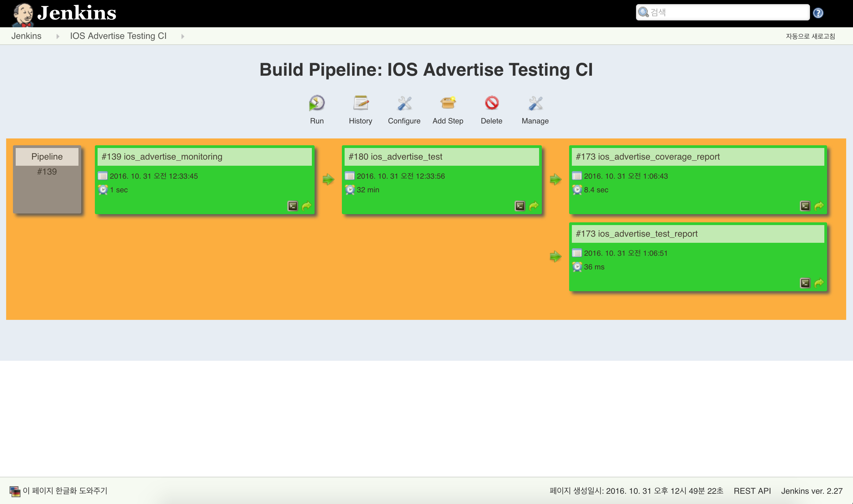The width and height of the screenshot is (853, 504).
Task: Open IOS Advertise Testing CI breadcrumb link
Action: 118,36
